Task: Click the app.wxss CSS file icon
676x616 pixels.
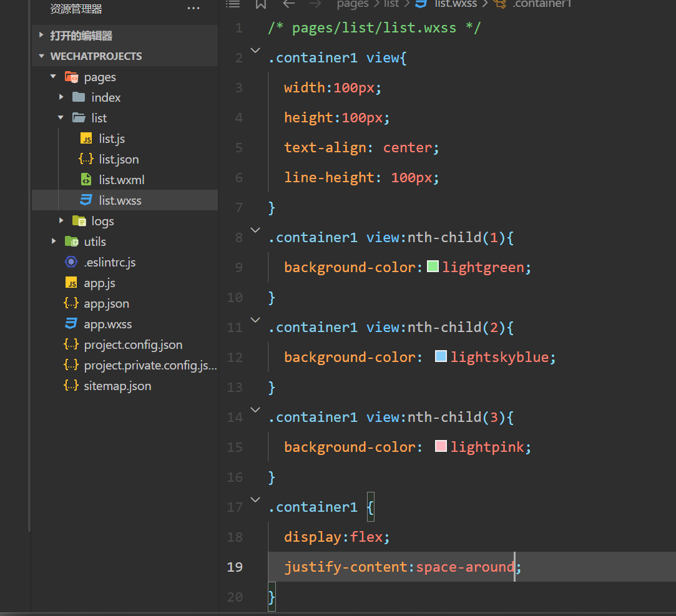Action: [x=71, y=324]
